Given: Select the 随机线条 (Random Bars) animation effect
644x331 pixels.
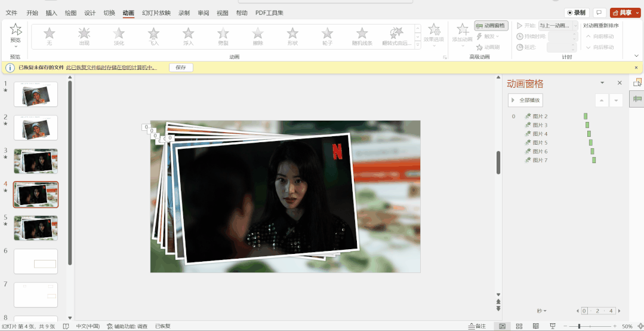Looking at the screenshot, I should tap(362, 36).
